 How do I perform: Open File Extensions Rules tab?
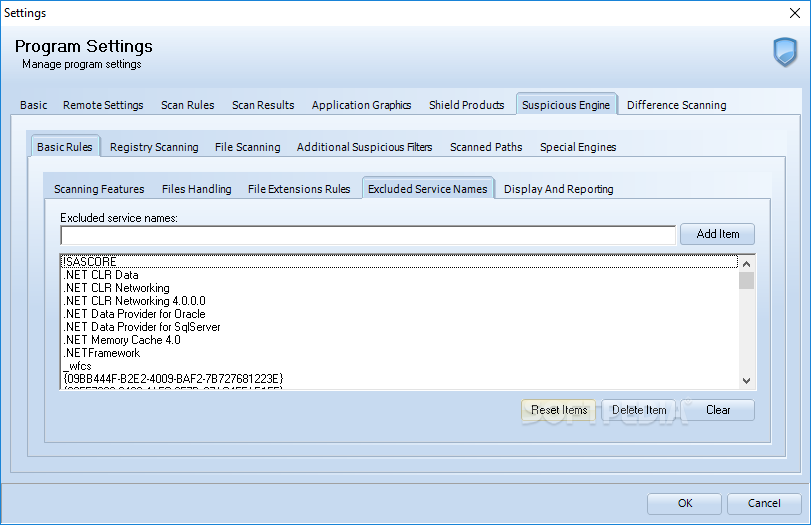point(299,189)
